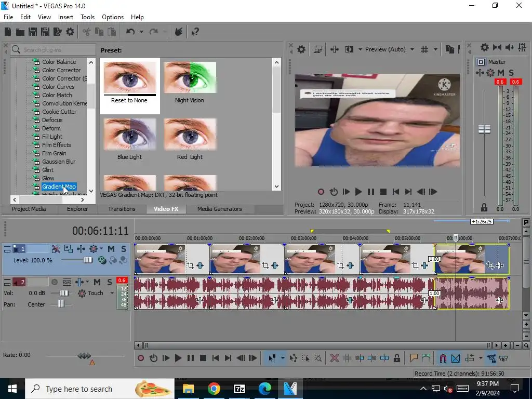532x399 pixels.
Task: Open the edit tool selector dropdown arrow
Action: coord(283,358)
